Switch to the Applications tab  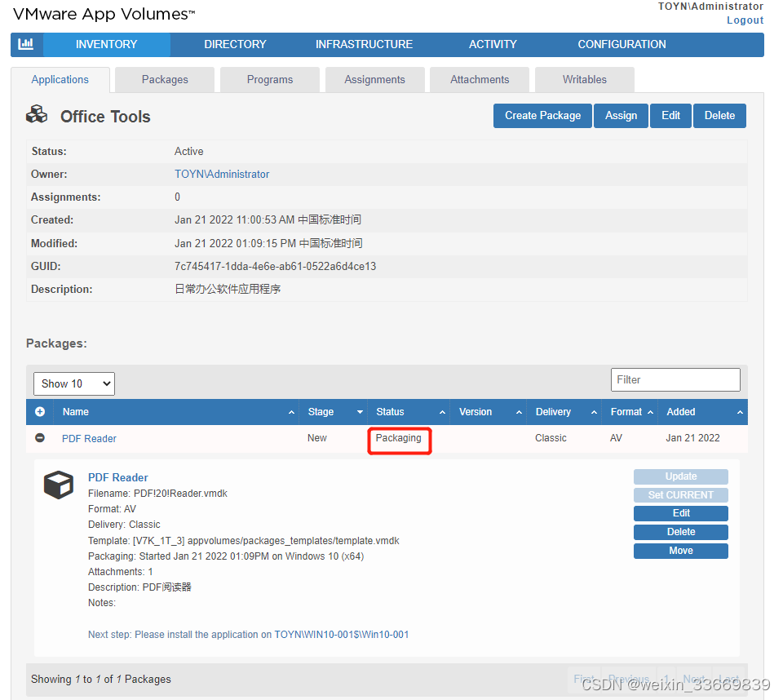[x=60, y=80]
